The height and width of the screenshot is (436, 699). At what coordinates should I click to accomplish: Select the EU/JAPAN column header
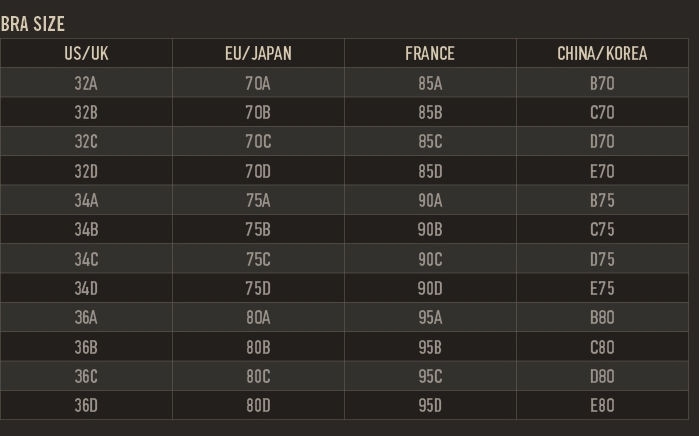coord(258,54)
